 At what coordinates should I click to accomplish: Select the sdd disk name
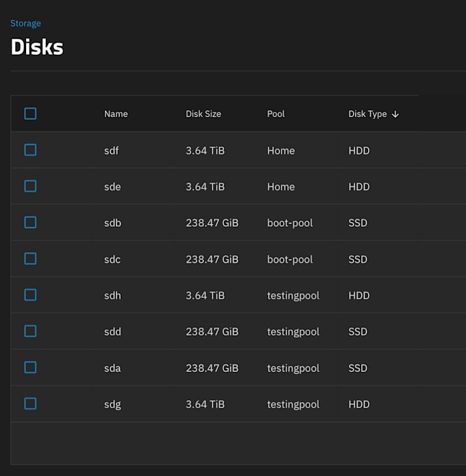coord(112,331)
